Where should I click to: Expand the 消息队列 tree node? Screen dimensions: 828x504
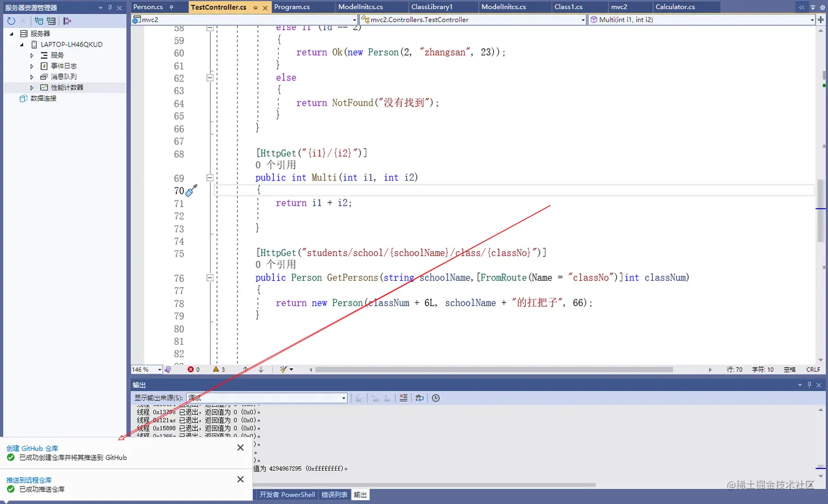click(32, 77)
